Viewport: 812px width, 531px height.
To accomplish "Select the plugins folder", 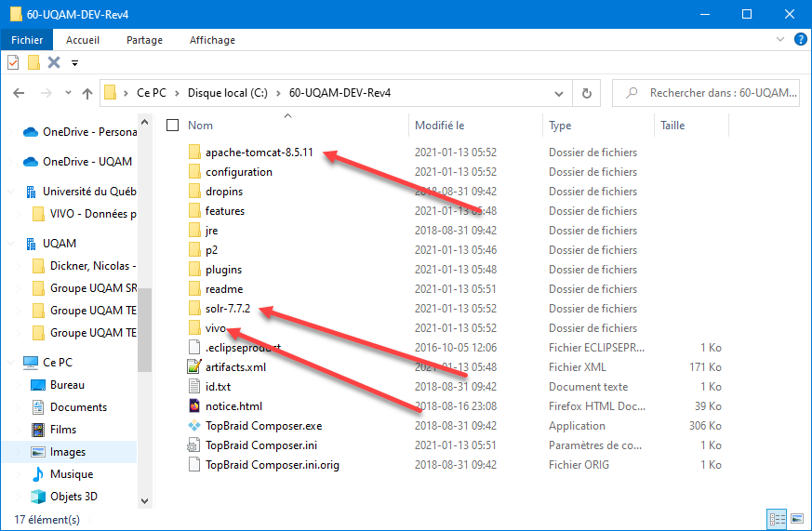I will click(x=223, y=270).
